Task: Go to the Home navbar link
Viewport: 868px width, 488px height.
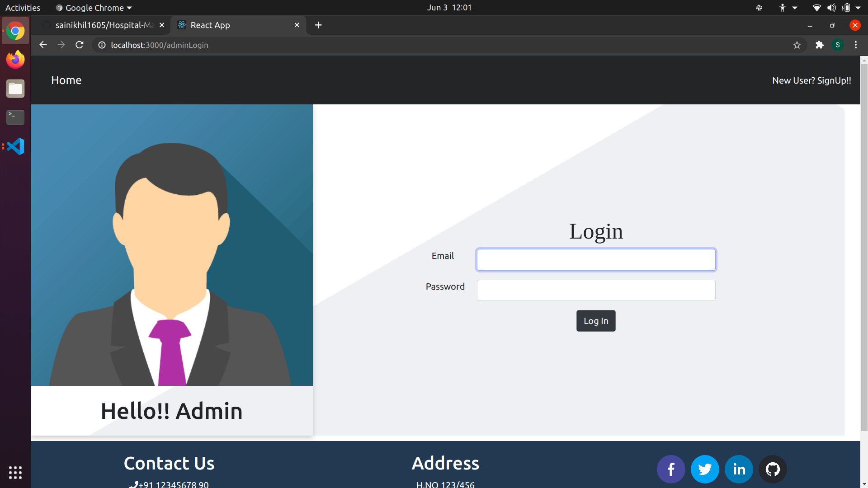Action: pos(66,80)
